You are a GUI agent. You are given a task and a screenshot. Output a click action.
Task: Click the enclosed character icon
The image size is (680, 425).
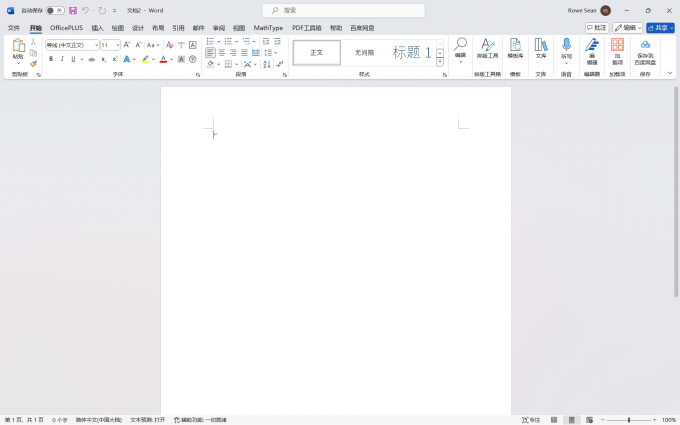193,59
